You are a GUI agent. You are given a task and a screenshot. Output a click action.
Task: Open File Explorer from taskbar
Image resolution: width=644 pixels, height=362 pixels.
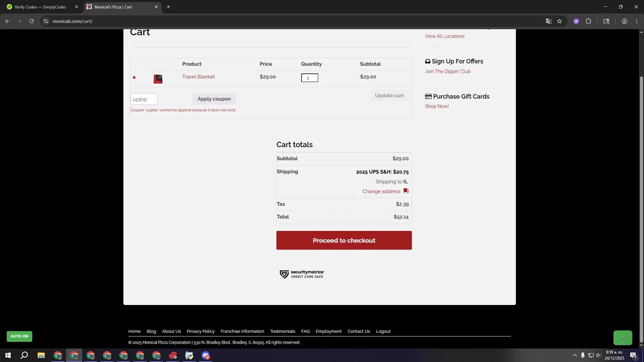tap(41, 355)
